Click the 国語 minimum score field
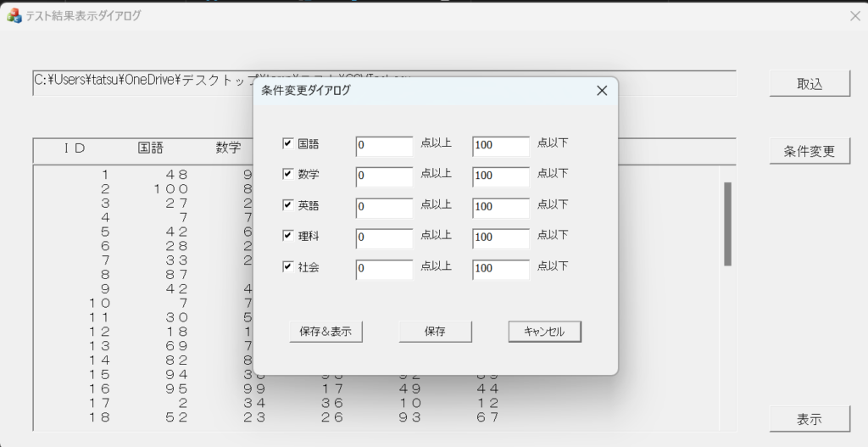This screenshot has width=868, height=447. [x=384, y=146]
